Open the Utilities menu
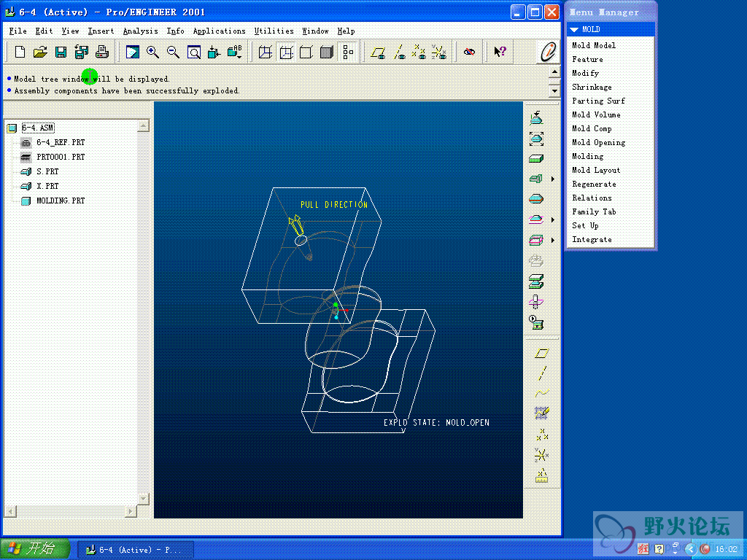Screen dimensions: 747x560 pos(274,31)
